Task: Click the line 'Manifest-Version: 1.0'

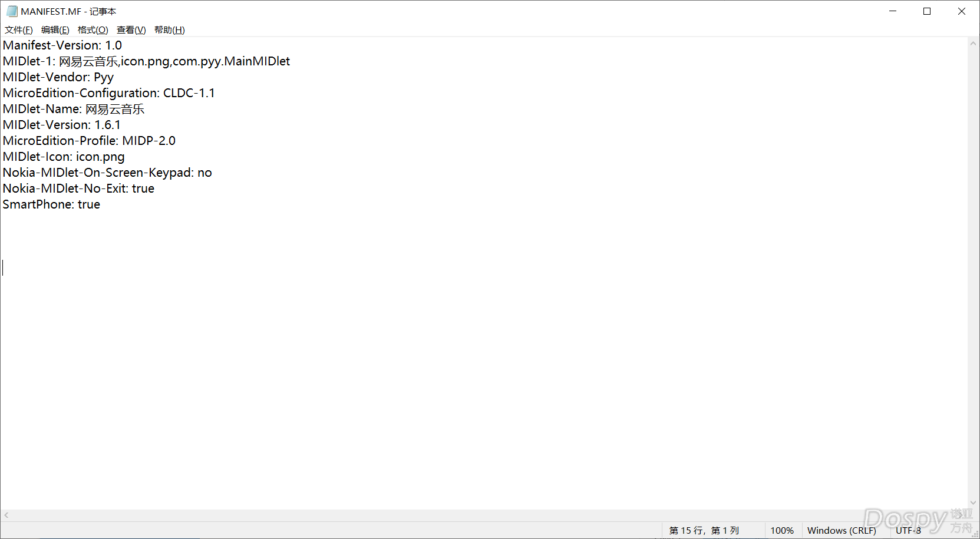Action: pyautogui.click(x=62, y=45)
